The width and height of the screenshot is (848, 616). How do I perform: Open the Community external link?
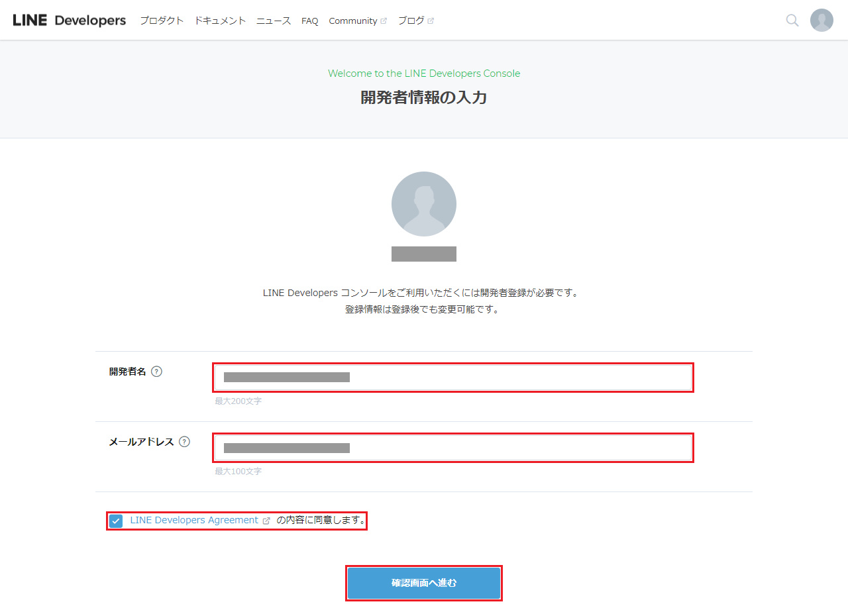click(x=358, y=21)
